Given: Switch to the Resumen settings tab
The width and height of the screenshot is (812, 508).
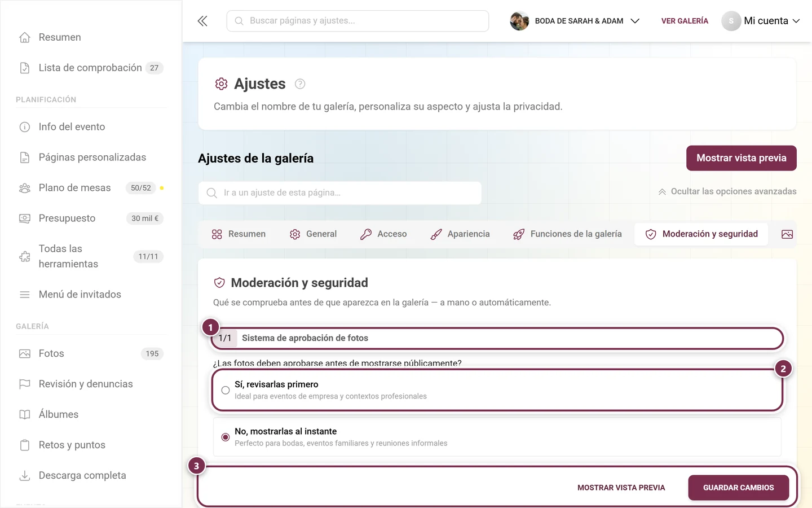Looking at the screenshot, I should pyautogui.click(x=239, y=234).
